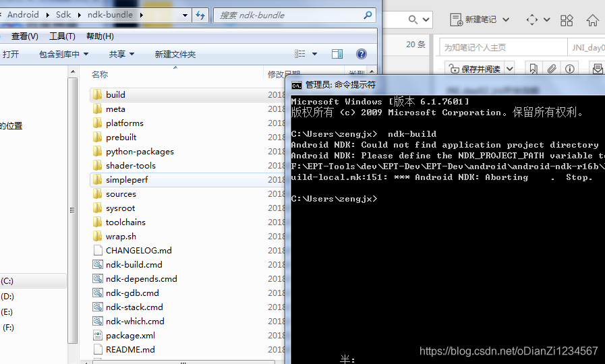Click the Explorer refresh button
Image resolution: width=605 pixels, height=364 pixels.
[200, 15]
